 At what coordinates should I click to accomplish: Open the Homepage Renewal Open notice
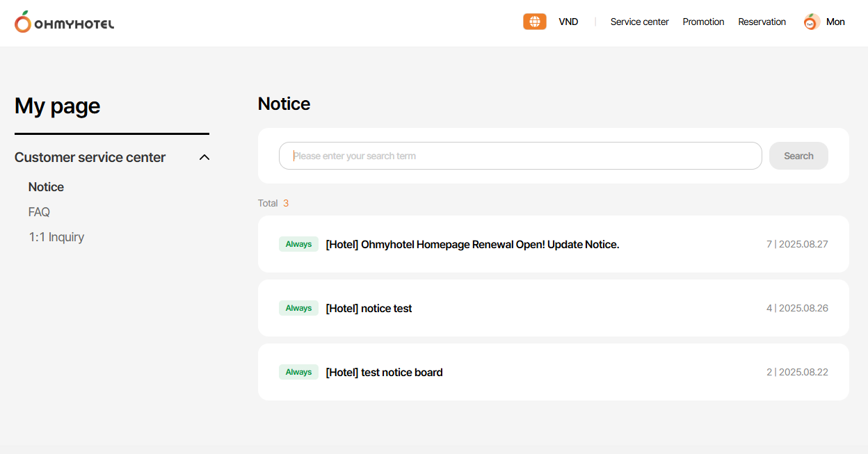472,245
